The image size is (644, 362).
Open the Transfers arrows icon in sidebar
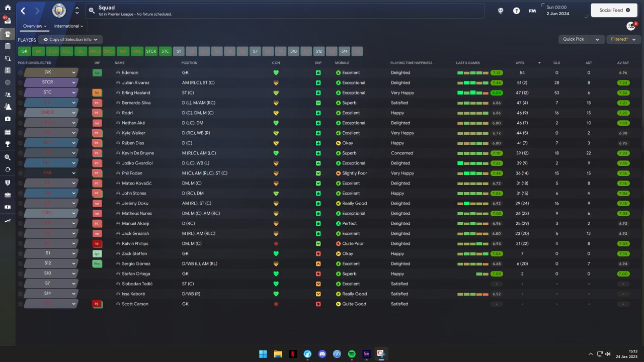8,169
